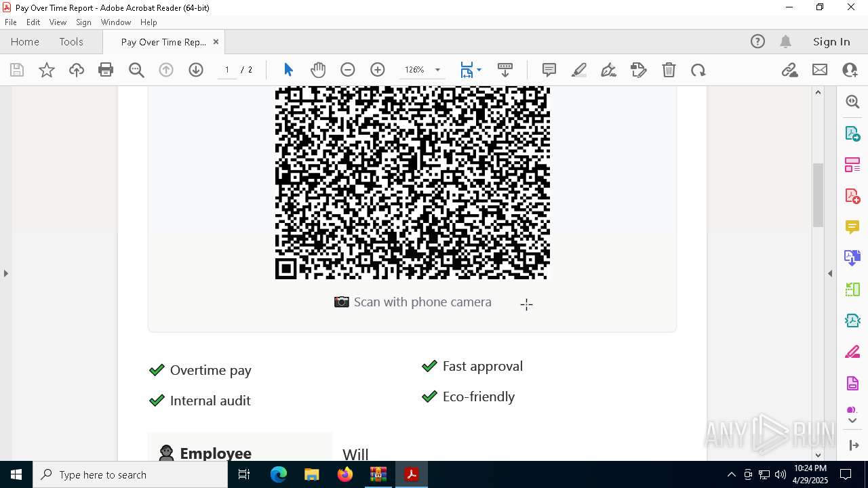Image resolution: width=868 pixels, height=488 pixels.
Task: Click the pin right pane icon at bottom
Action: coord(853,445)
